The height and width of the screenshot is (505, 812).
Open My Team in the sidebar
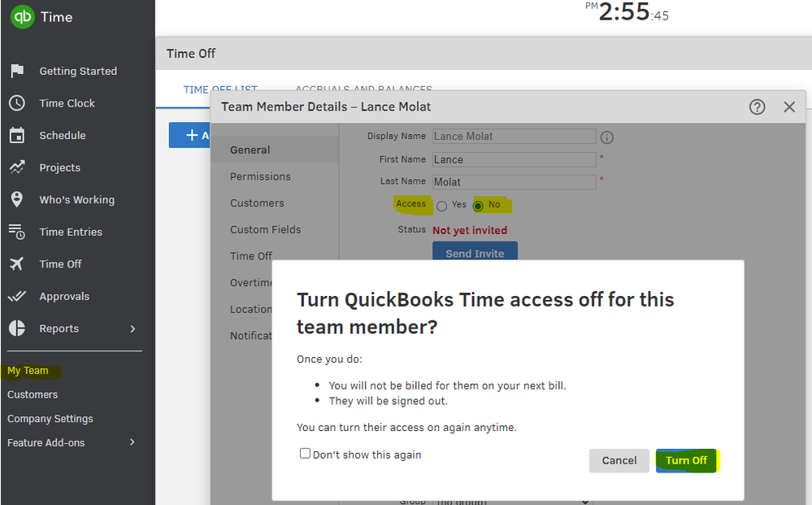pyautogui.click(x=28, y=371)
